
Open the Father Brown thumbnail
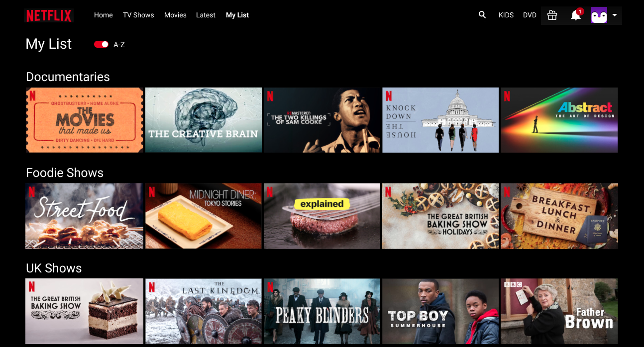click(559, 311)
